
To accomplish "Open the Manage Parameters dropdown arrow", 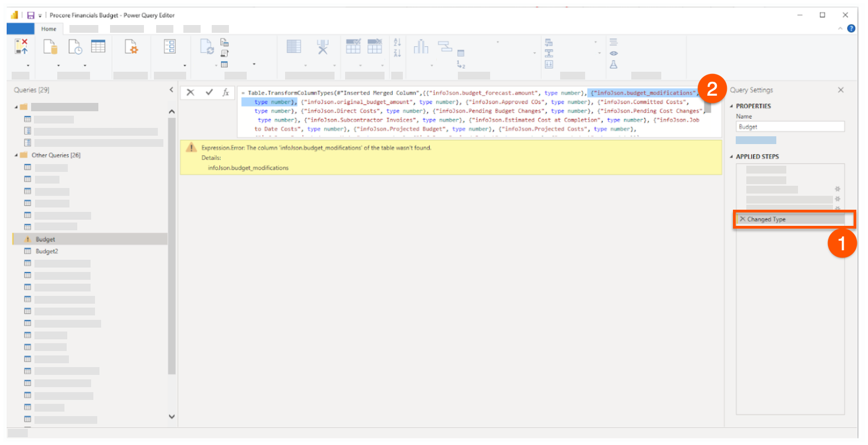I will pos(184,66).
